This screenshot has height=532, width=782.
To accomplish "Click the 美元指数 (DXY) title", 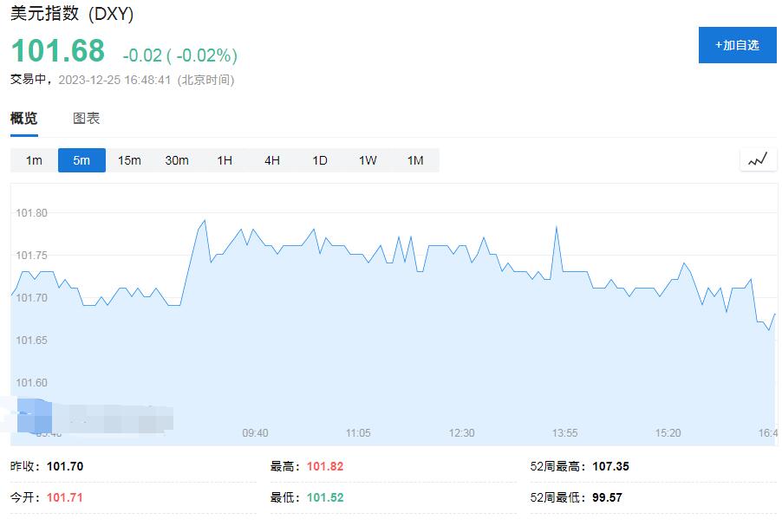I will (x=72, y=14).
